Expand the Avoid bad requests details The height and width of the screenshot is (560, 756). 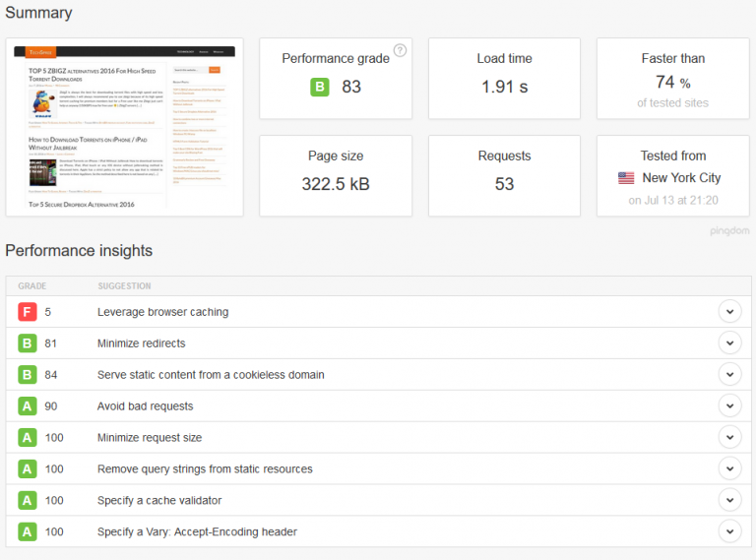729,405
